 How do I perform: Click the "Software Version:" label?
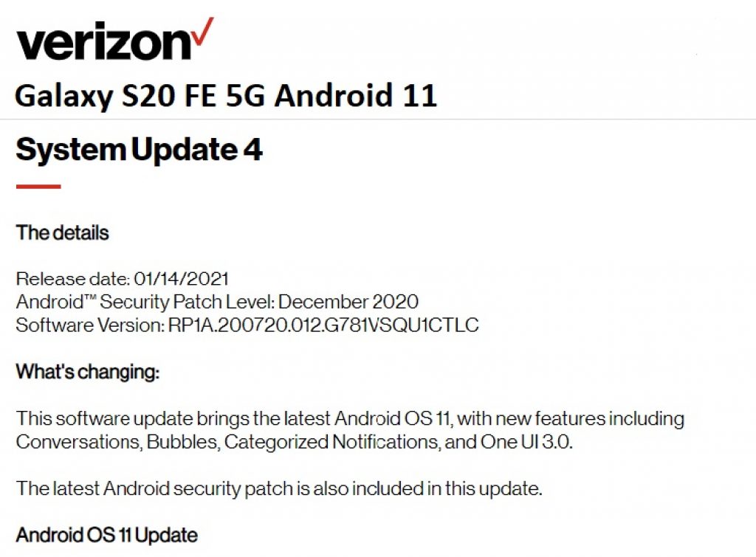tap(90, 325)
